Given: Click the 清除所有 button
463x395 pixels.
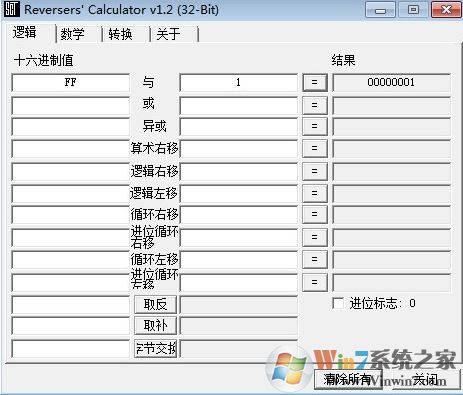Looking at the screenshot, I should coord(348,379).
